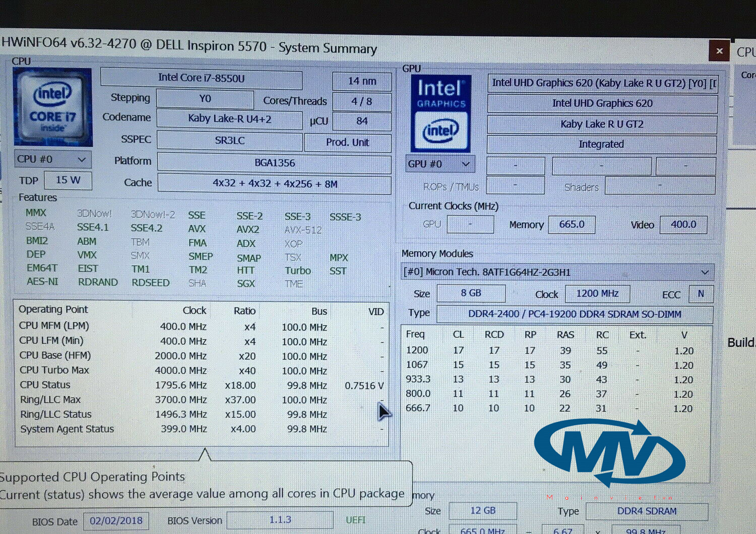
Task: Select the 800.0 frequency timing row
Action: pos(550,394)
